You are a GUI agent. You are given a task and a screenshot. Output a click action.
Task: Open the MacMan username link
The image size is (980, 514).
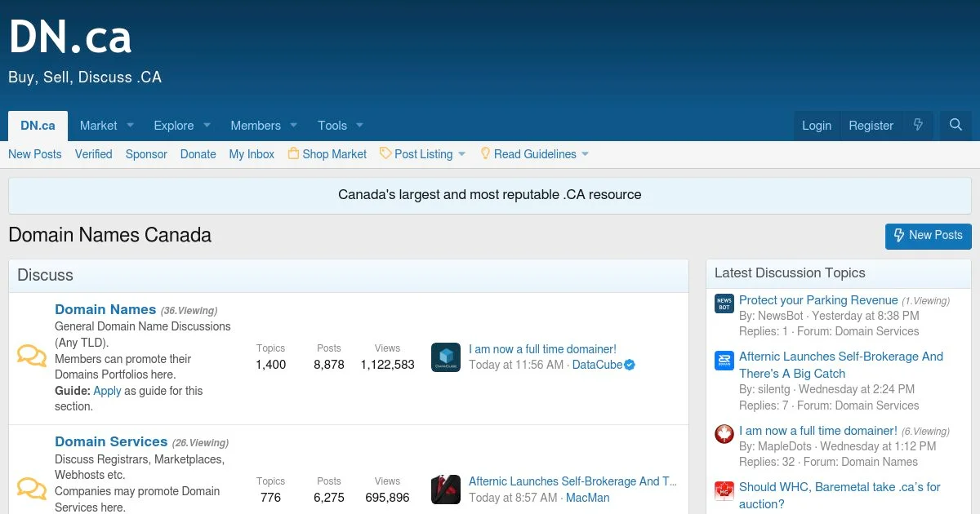tap(588, 497)
